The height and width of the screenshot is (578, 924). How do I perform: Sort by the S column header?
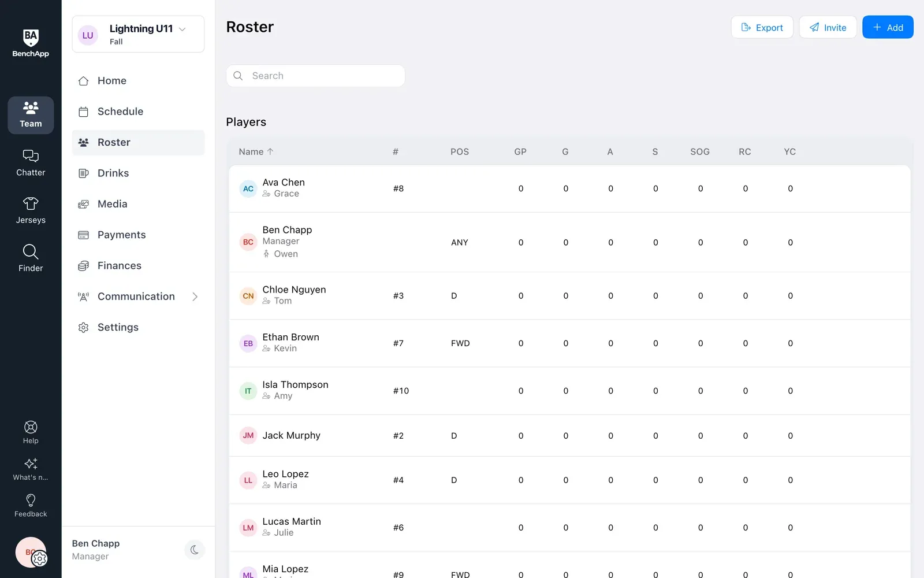coord(655,151)
